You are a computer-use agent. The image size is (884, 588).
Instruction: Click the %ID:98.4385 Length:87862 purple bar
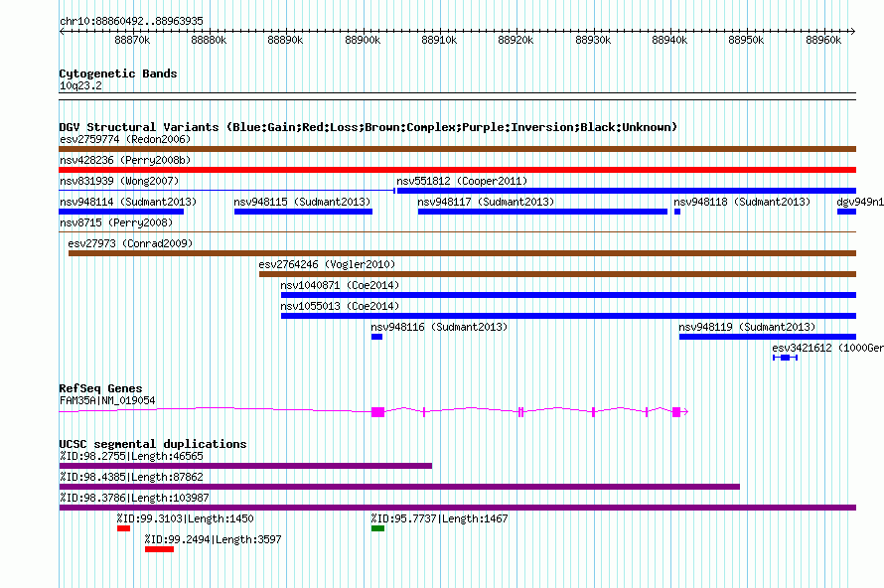399,487
